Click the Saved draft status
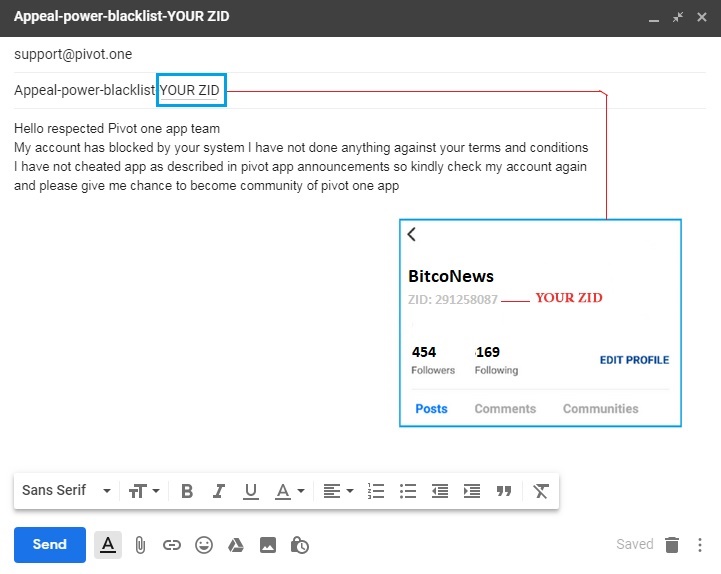This screenshot has width=721, height=574. pyautogui.click(x=635, y=544)
